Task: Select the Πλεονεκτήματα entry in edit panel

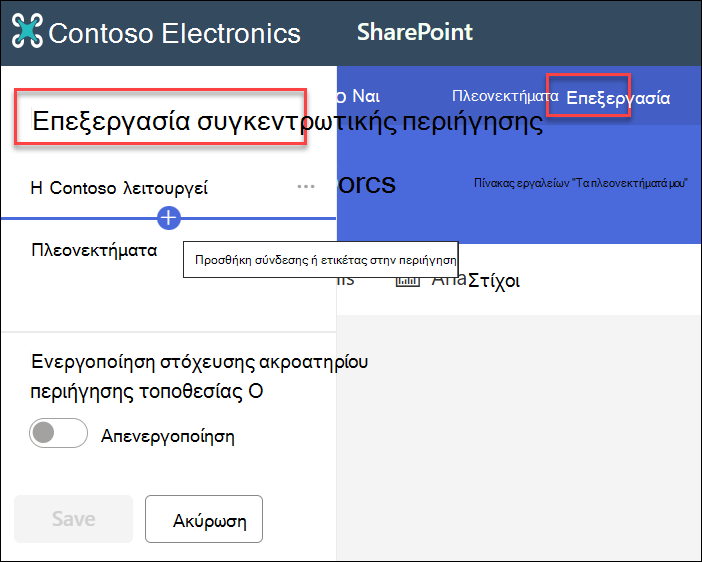Action: click(x=94, y=250)
